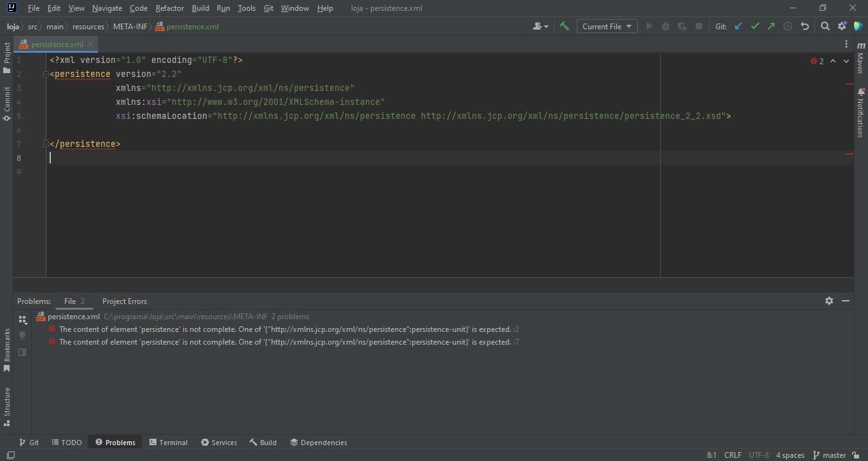Open Problems panel gear settings
The image size is (868, 461).
pos(829,301)
